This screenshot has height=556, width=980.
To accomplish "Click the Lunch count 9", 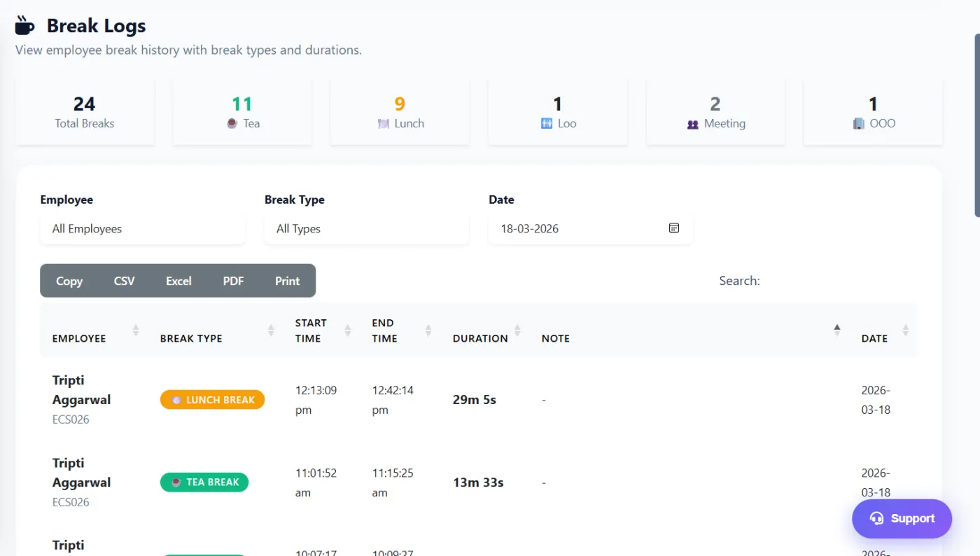I will tap(400, 104).
